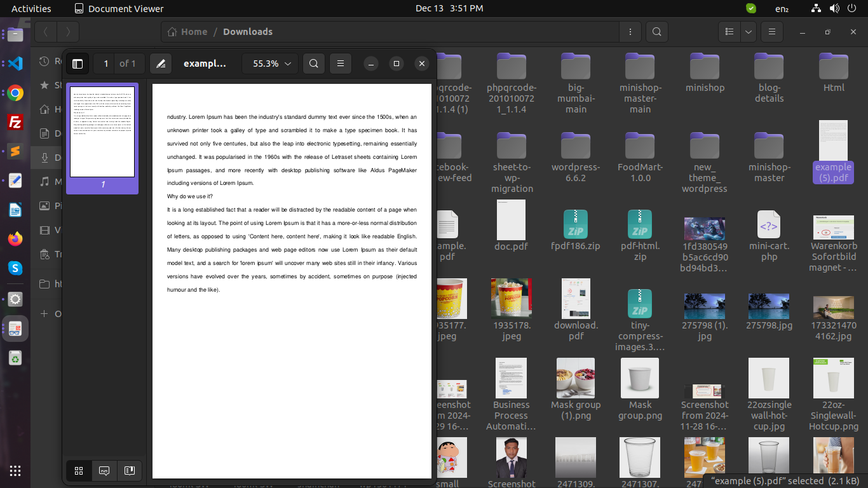Select the 1935178.jpeg image

512,310
